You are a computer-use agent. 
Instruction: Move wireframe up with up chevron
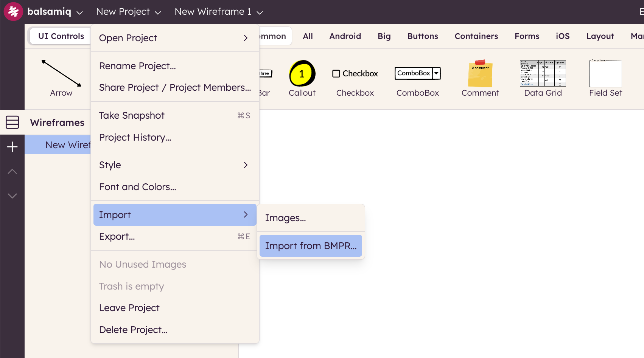pyautogui.click(x=12, y=172)
